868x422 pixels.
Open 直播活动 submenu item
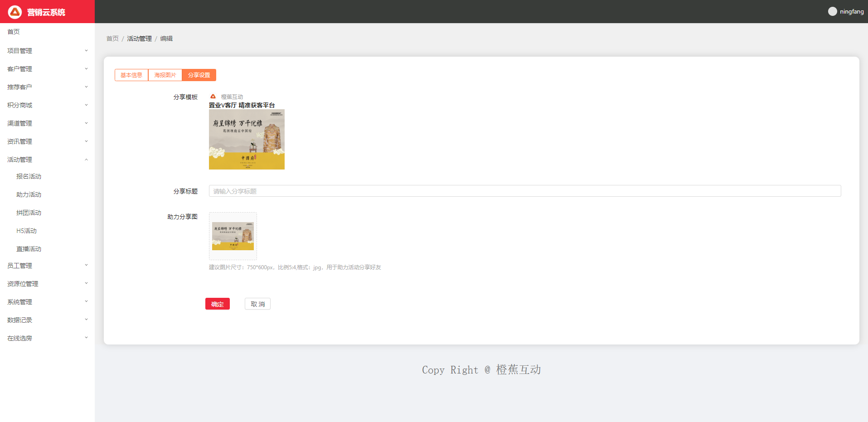tap(29, 249)
